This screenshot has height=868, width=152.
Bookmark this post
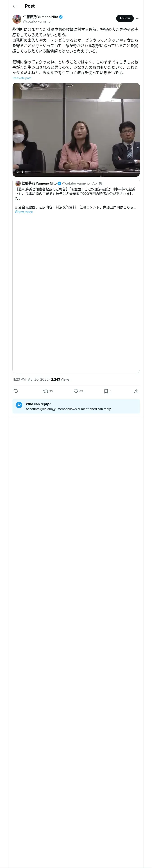click(x=106, y=391)
